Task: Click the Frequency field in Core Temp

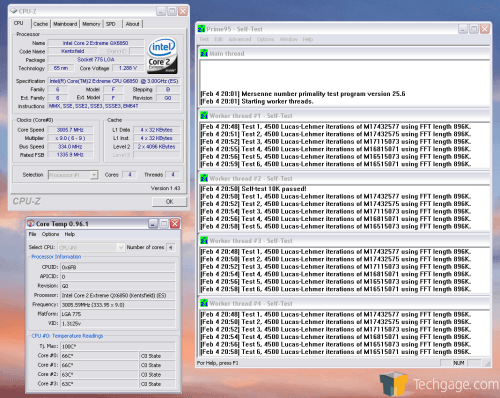Action: [x=118, y=305]
